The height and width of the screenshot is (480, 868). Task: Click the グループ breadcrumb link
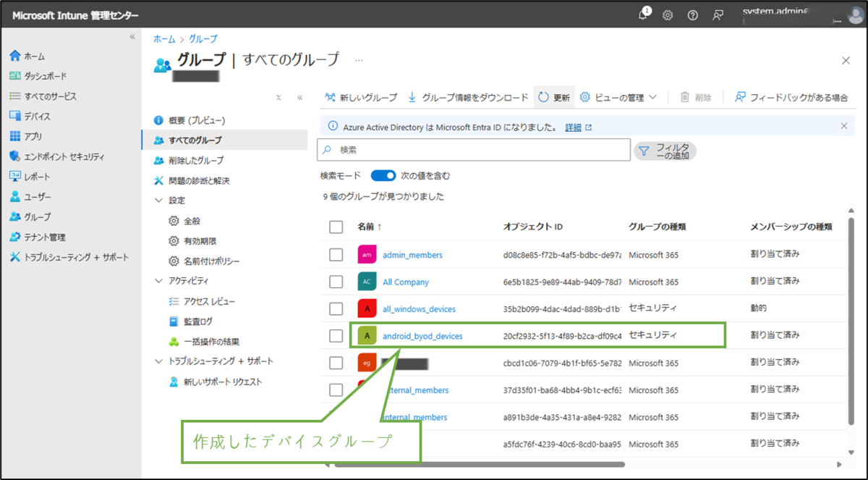pyautogui.click(x=203, y=39)
